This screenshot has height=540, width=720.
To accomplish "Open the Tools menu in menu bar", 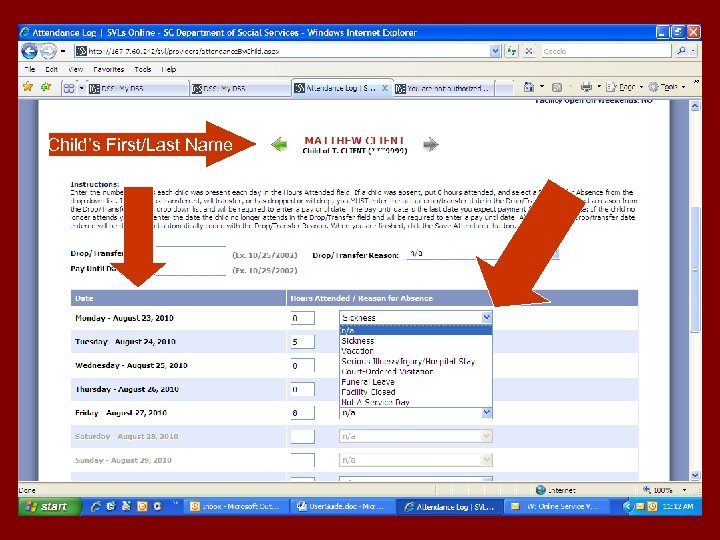I will point(143,69).
